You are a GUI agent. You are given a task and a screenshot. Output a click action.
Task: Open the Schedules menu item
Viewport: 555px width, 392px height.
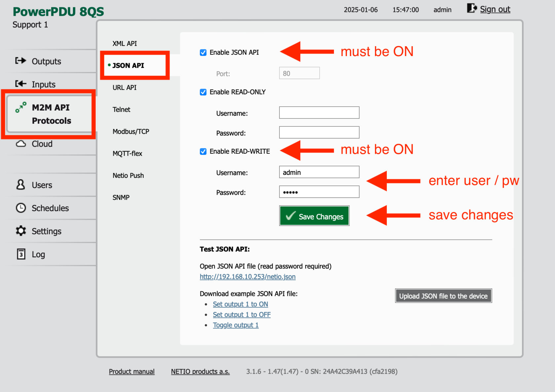(x=50, y=208)
